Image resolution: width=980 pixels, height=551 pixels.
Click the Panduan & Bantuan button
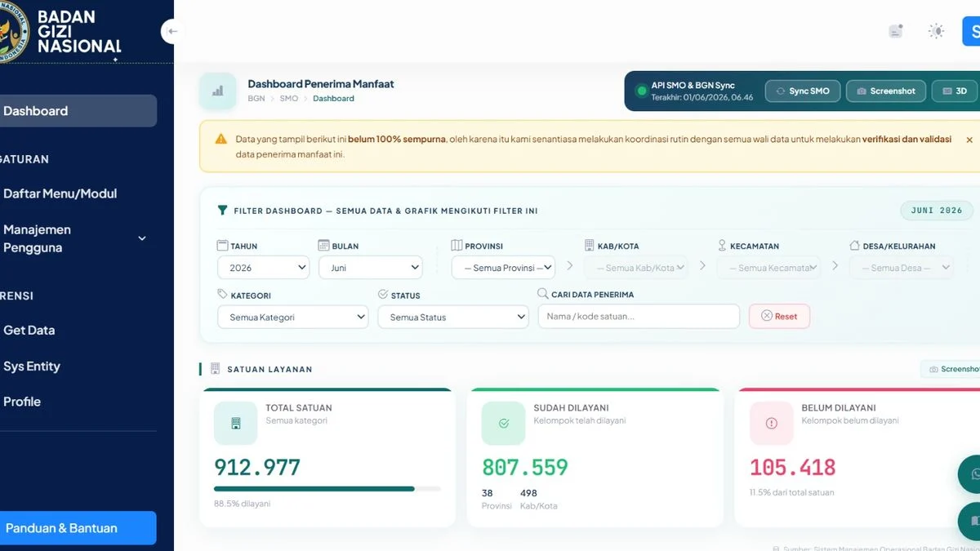pos(77,528)
